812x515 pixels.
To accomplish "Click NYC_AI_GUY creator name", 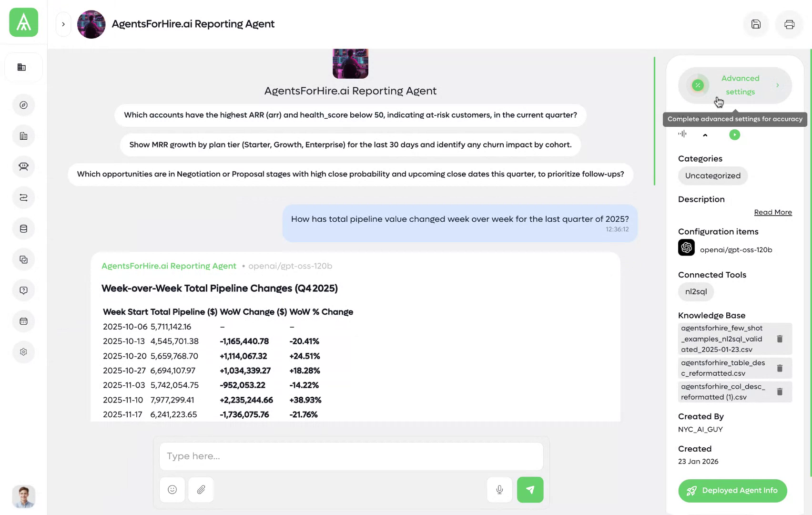I will tap(700, 430).
